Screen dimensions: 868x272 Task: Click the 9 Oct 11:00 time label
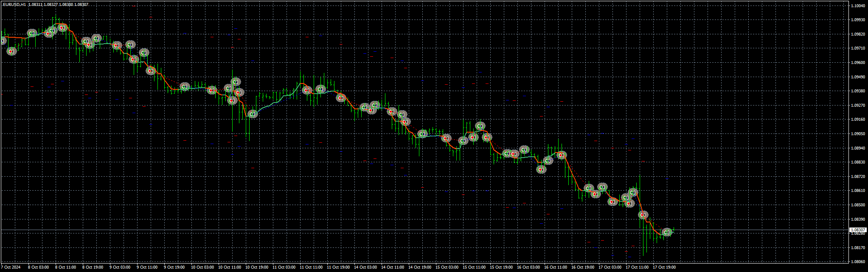pos(147,267)
